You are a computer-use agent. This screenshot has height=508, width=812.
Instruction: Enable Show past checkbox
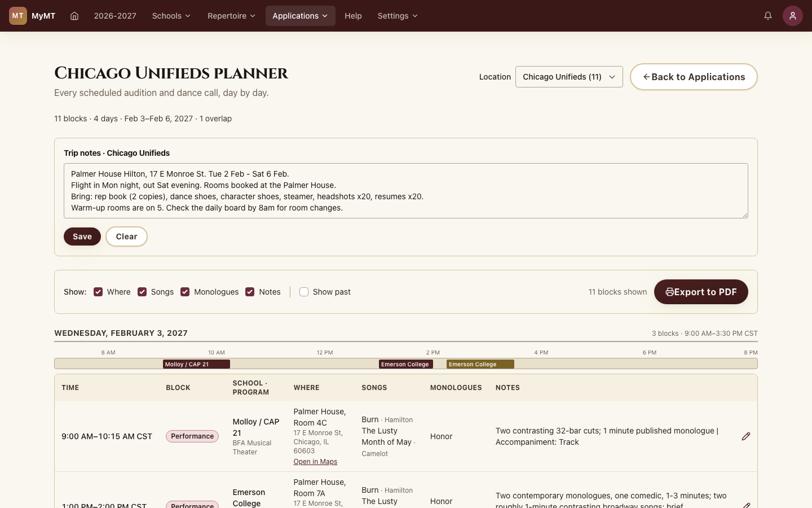[x=304, y=292]
